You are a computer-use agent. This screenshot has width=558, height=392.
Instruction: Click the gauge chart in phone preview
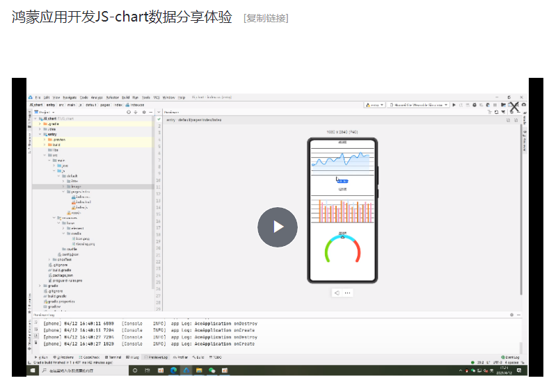(342, 248)
